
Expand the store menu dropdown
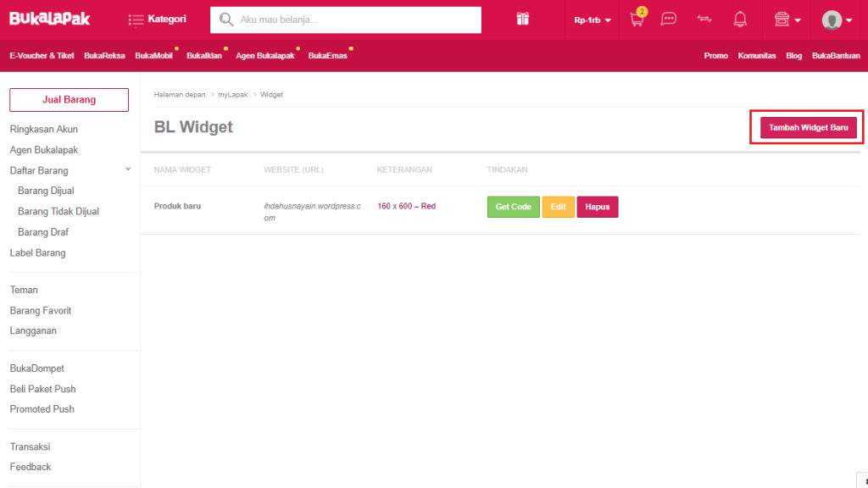pyautogui.click(x=787, y=19)
